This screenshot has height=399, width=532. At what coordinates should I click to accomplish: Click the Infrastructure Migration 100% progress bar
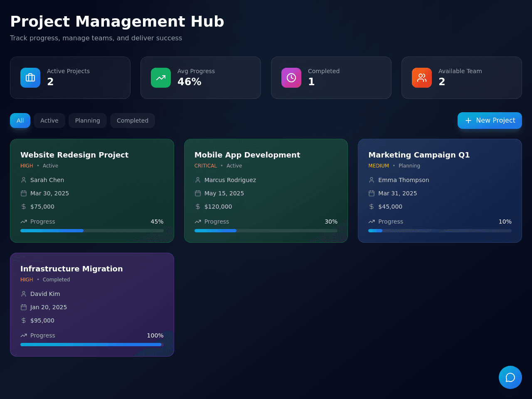[92, 345]
